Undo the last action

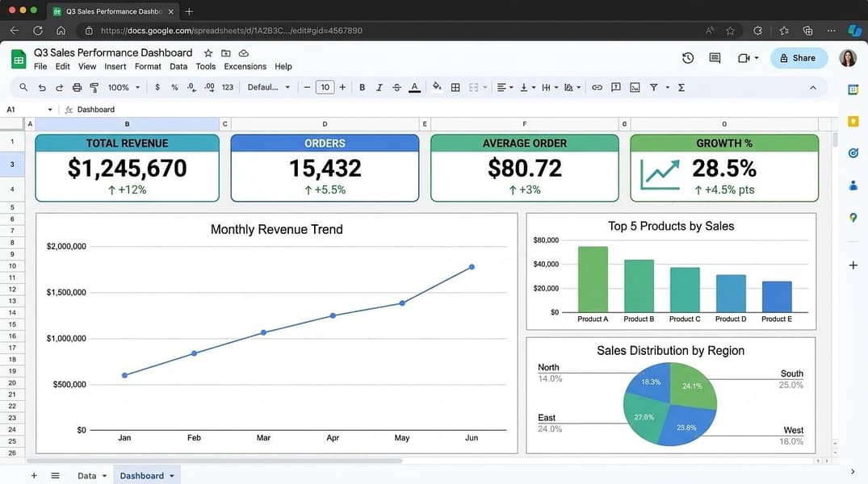tap(41, 87)
